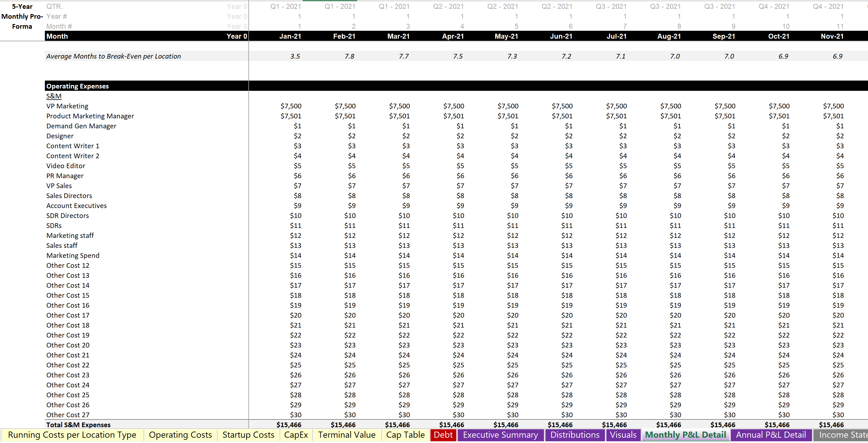Switch to the Operating Costs sheet tab
Image resolution: width=868 pixels, height=443 pixels.
coord(180,435)
